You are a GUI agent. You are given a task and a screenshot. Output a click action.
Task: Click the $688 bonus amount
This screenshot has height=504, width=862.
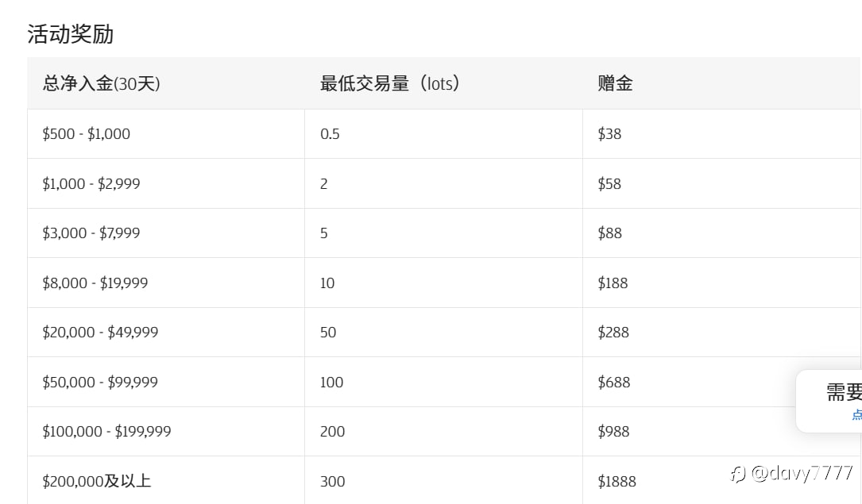614,382
